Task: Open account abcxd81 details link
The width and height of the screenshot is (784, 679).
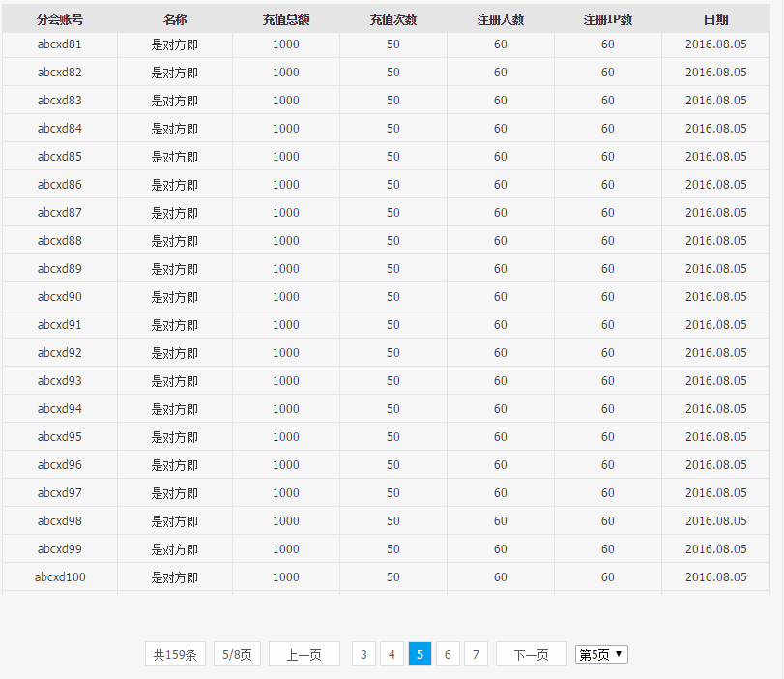Action: tap(59, 44)
